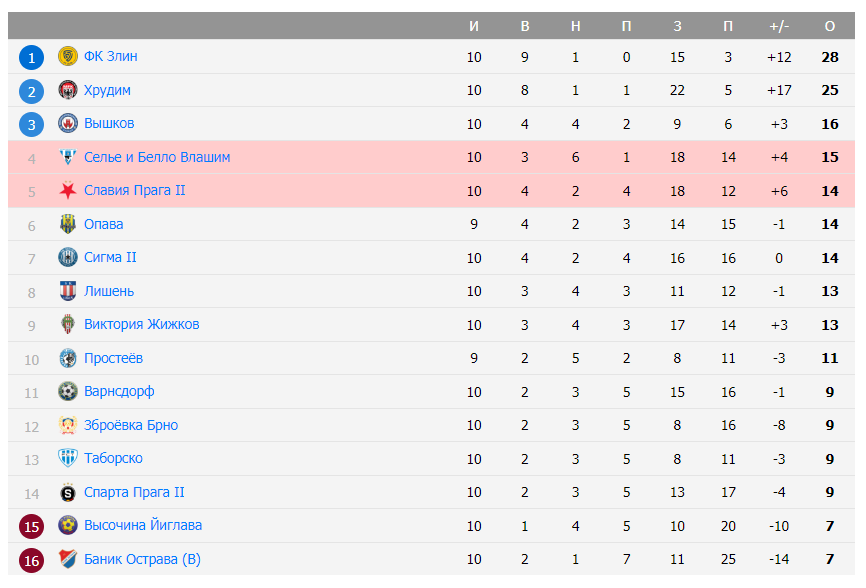Click the blue position 1 badge
This screenshot has width=866, height=588.
[x=31, y=58]
